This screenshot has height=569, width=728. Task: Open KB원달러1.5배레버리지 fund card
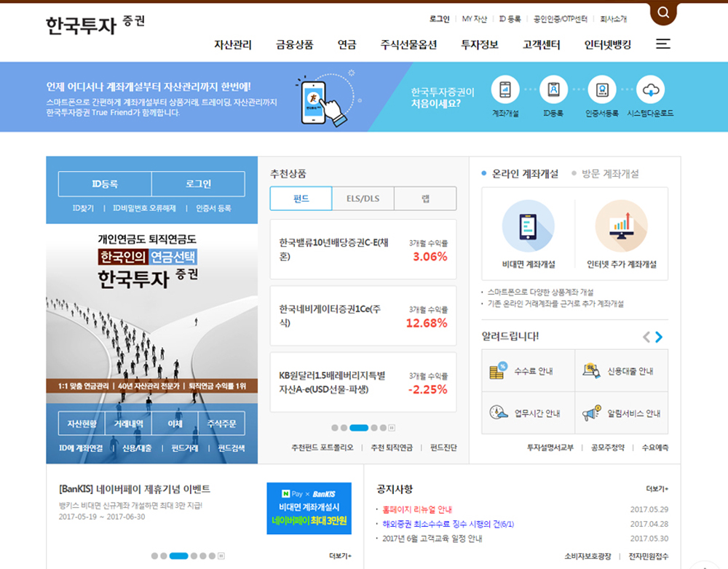[x=363, y=382]
